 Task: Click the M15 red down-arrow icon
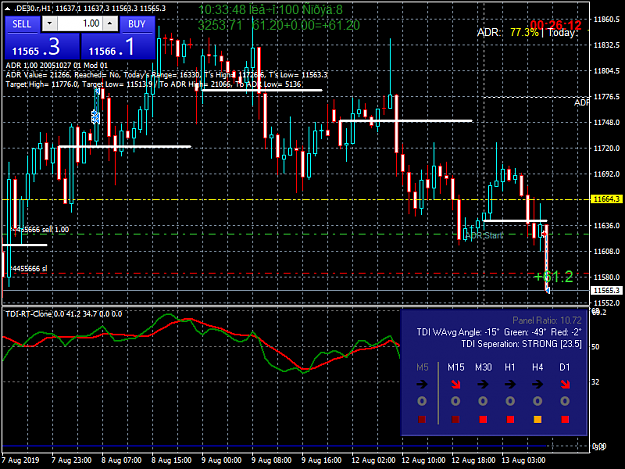click(x=456, y=384)
